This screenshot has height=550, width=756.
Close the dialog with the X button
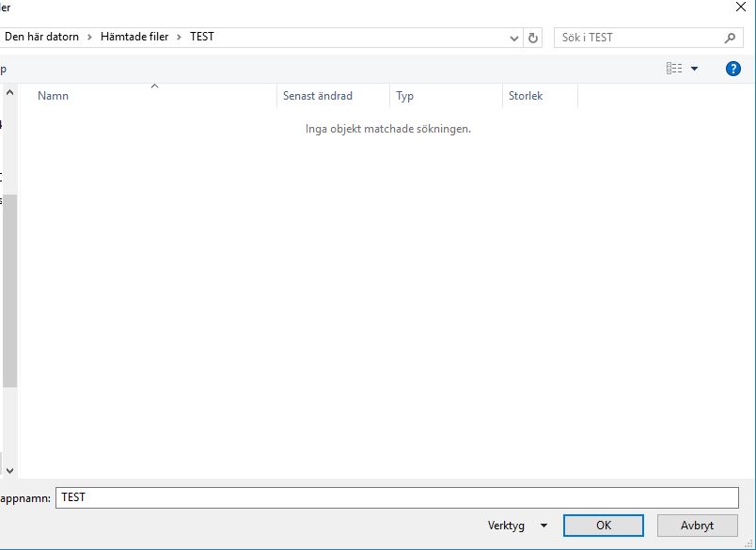tap(741, 7)
